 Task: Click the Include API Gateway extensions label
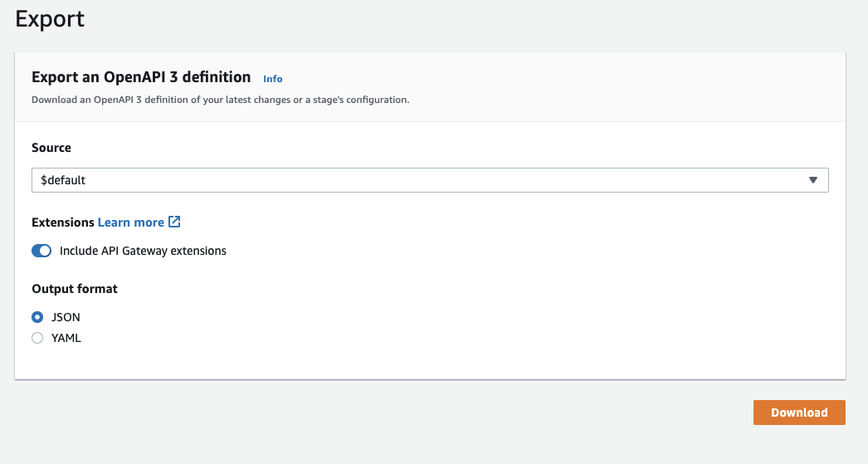tap(143, 251)
